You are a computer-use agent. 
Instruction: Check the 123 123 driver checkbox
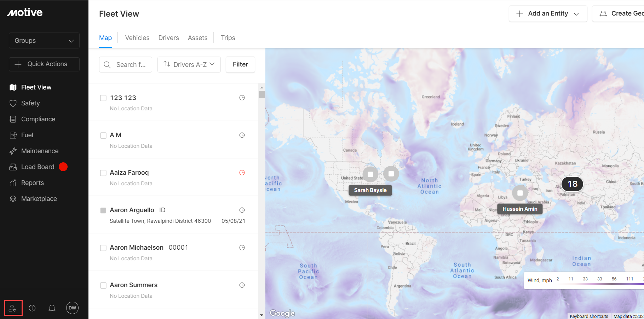click(x=103, y=98)
